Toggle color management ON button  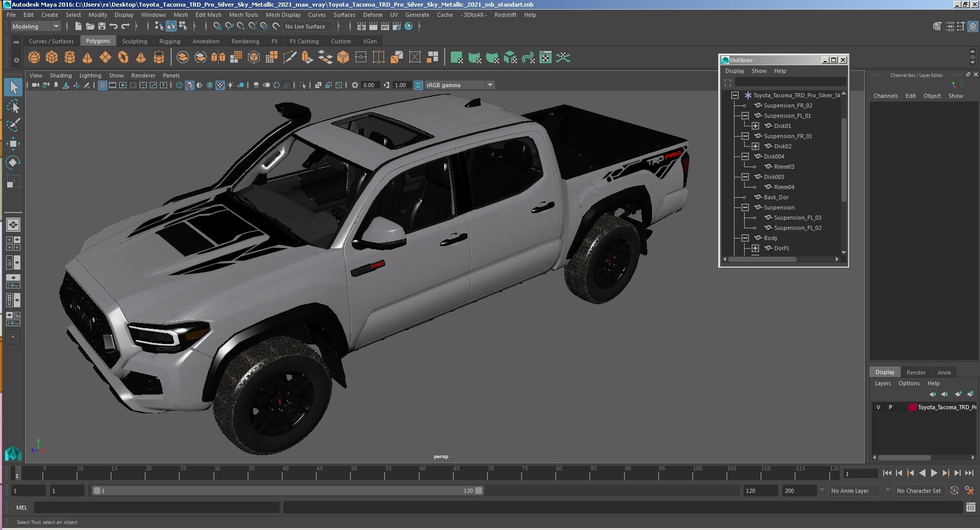pyautogui.click(x=418, y=85)
